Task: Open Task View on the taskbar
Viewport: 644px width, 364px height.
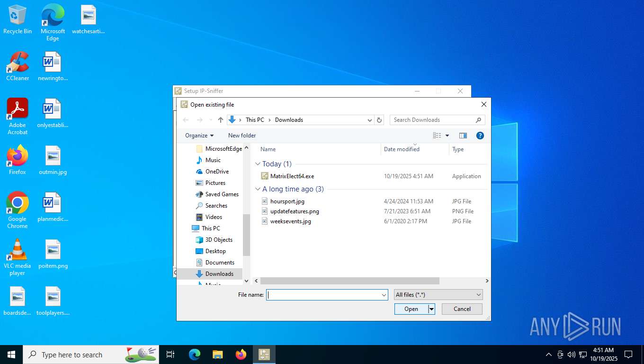Action: pos(170,355)
